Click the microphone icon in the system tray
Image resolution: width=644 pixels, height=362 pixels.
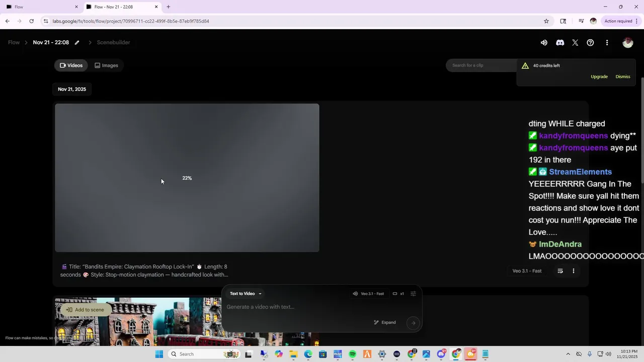[x=590, y=354]
